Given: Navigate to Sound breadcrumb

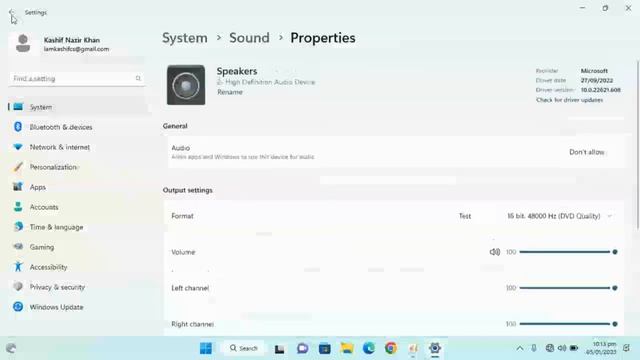Looking at the screenshot, I should [249, 38].
